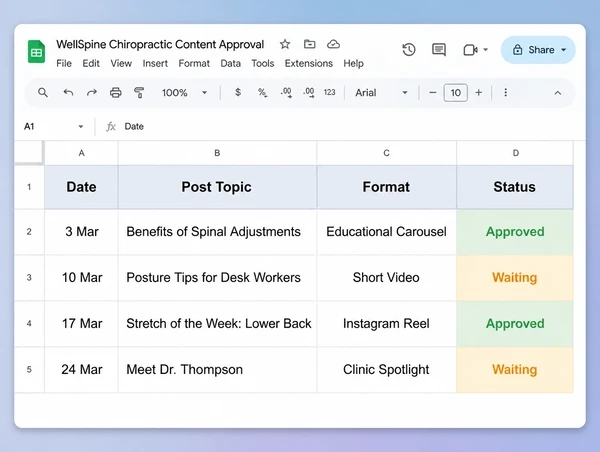Open the Share button dropdown arrow

(564, 50)
